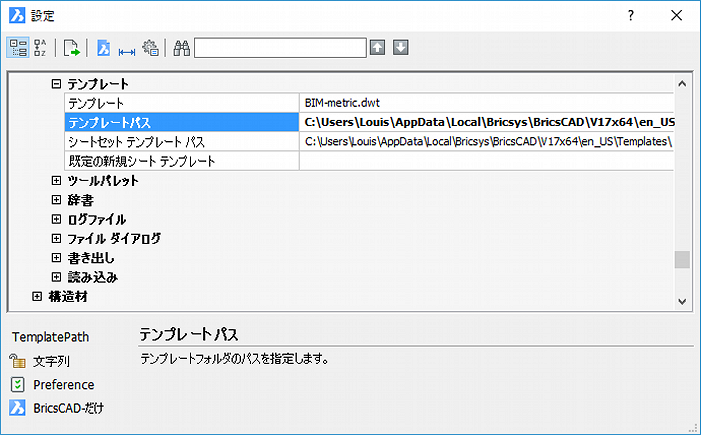Select シートセット テンプレート パス row
Screen dimensions: 704x435
(x=182, y=142)
